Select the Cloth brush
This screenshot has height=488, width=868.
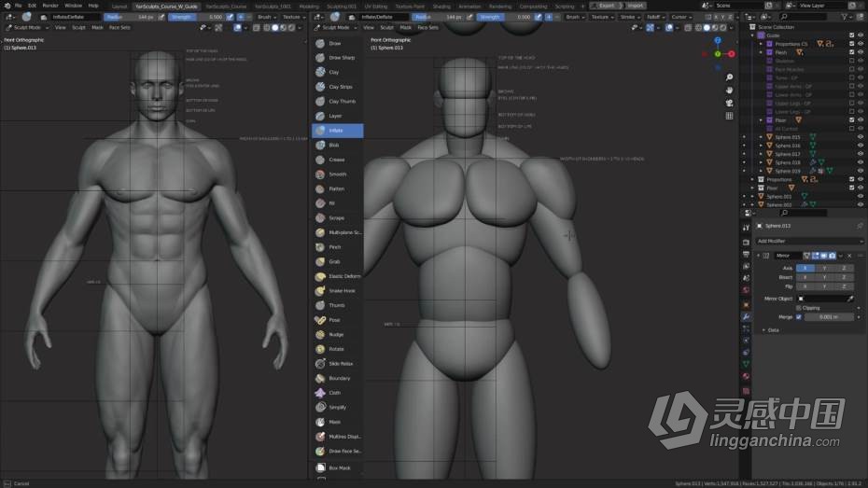[337, 393]
